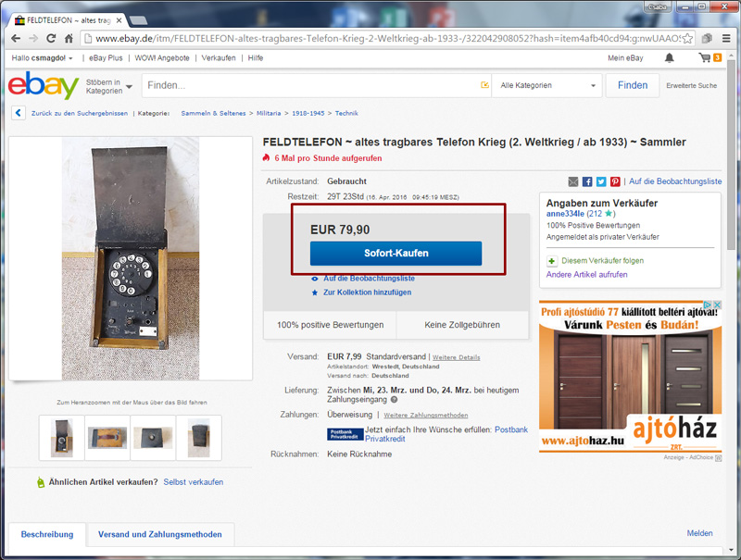This screenshot has width=741, height=560.
Task: Click the Sofort-Kaufen button
Action: (396, 253)
